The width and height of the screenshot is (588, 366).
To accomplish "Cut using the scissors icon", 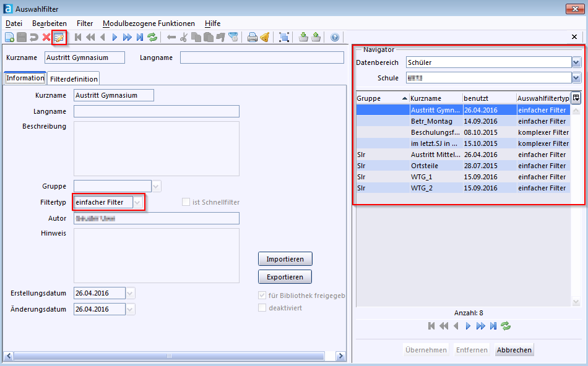I will (183, 37).
